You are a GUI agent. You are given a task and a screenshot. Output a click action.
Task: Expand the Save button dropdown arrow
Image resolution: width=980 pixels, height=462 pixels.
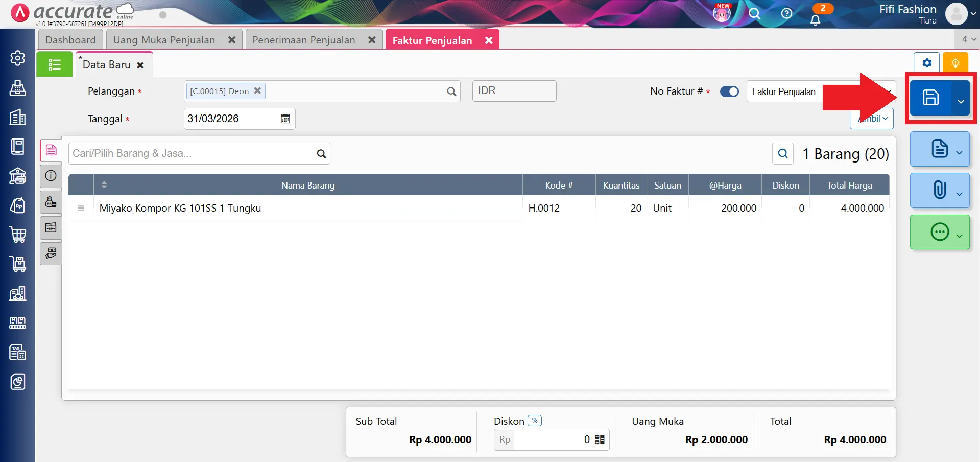click(x=961, y=101)
